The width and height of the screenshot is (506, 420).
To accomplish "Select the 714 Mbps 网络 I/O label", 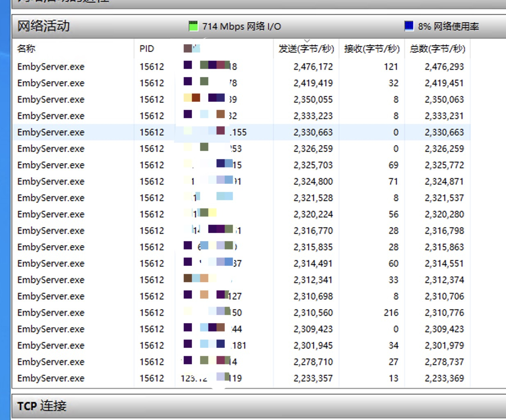I will click(242, 26).
